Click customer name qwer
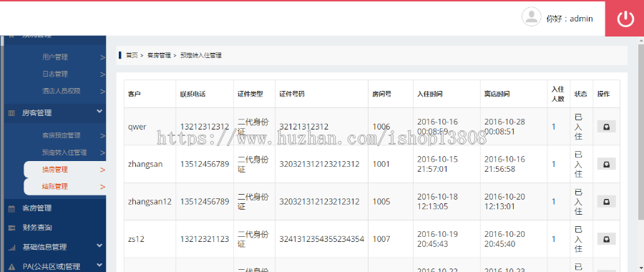This screenshot has height=272, width=644. (x=137, y=127)
